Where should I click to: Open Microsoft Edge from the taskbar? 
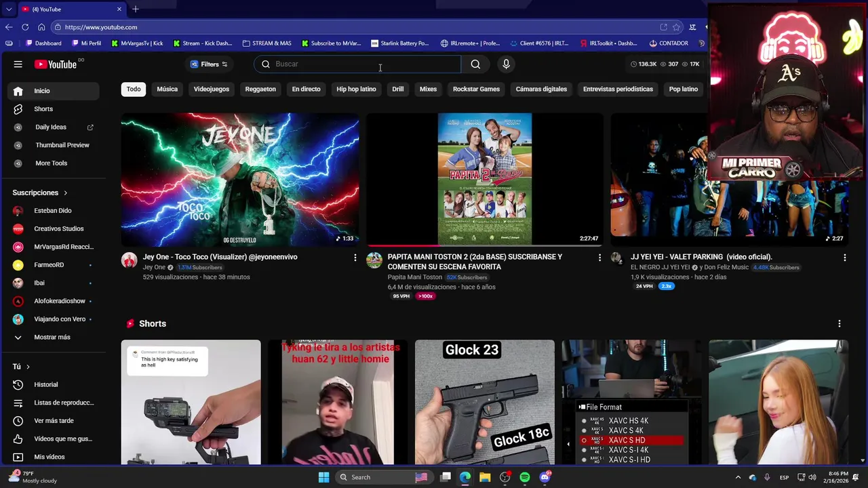coord(465,477)
